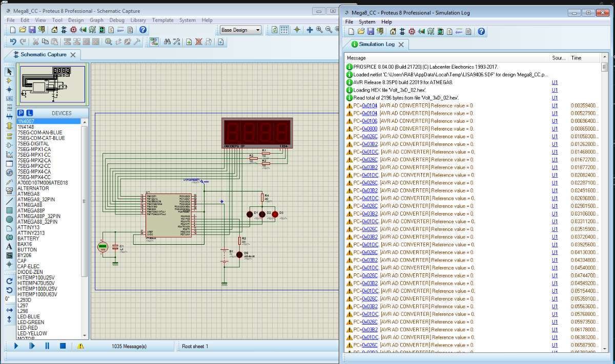Select the Simulation Log tab
Screen dimensions: 615x364
pos(376,44)
